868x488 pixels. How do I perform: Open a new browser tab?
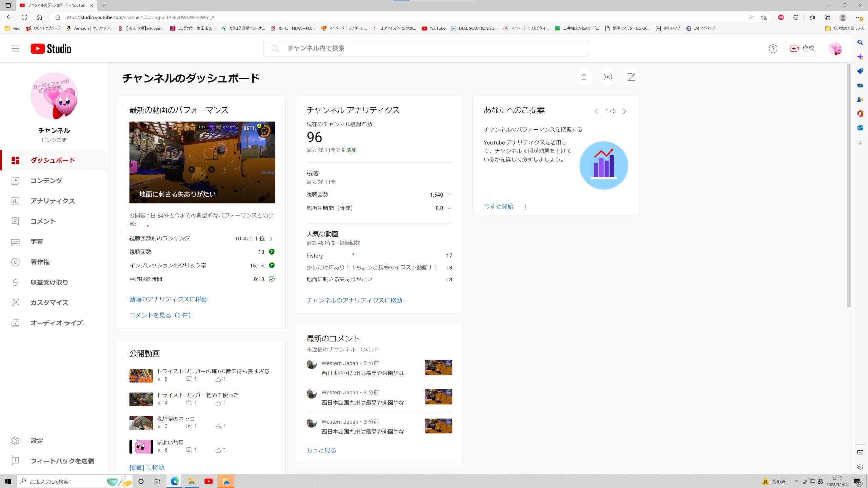coord(103,5)
